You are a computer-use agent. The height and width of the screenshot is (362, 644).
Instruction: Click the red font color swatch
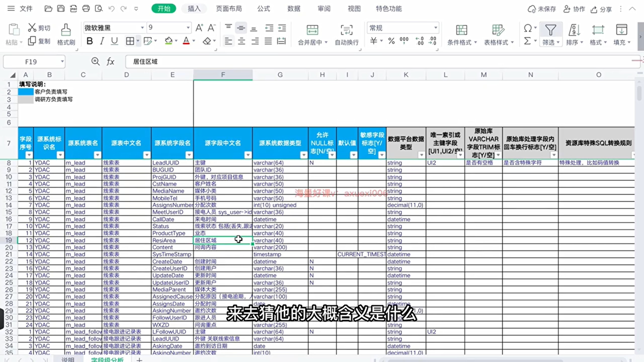(186, 41)
